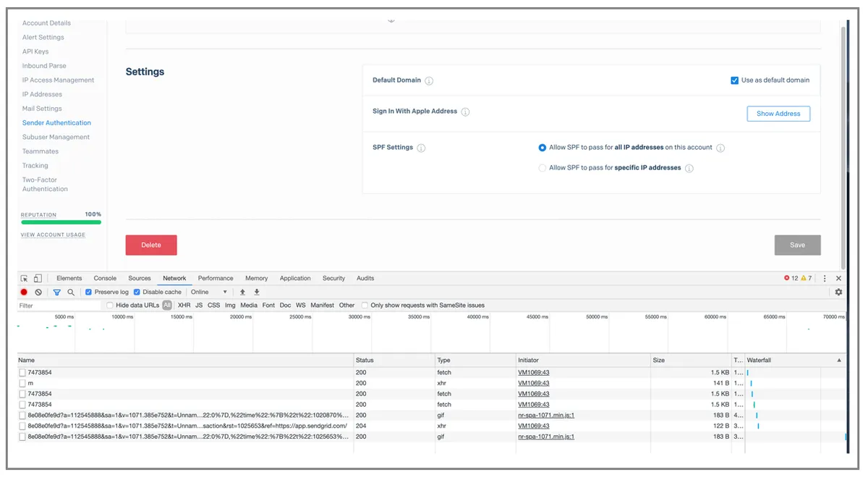This screenshot has width=868, height=480.
Task: Open the nr-spa-1071.min.js:1 initiator of the first gif request
Action: coord(546,416)
